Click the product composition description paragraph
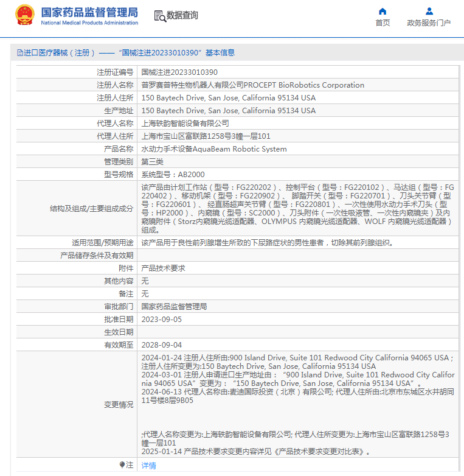This screenshot has height=476, width=464. [297, 209]
